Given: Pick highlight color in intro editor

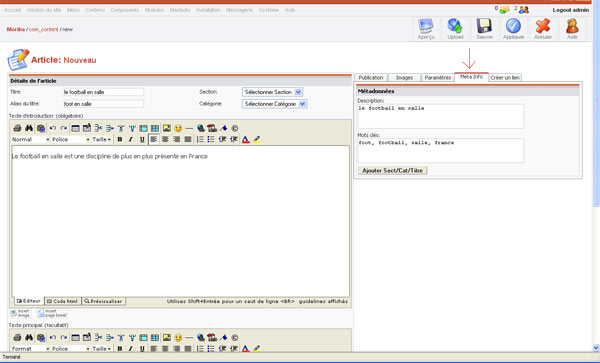Looking at the screenshot, I should (257, 140).
